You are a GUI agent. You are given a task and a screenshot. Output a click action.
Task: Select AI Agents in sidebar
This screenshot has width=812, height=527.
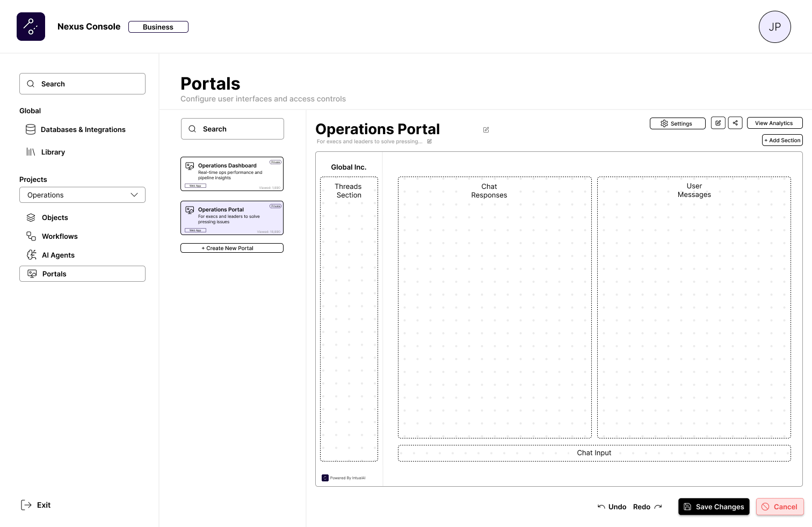click(58, 255)
